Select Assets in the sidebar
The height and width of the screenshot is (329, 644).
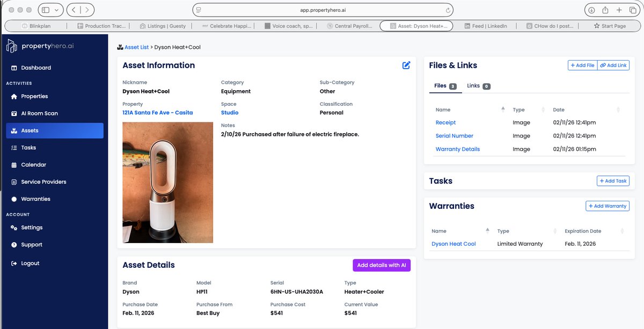click(x=55, y=130)
